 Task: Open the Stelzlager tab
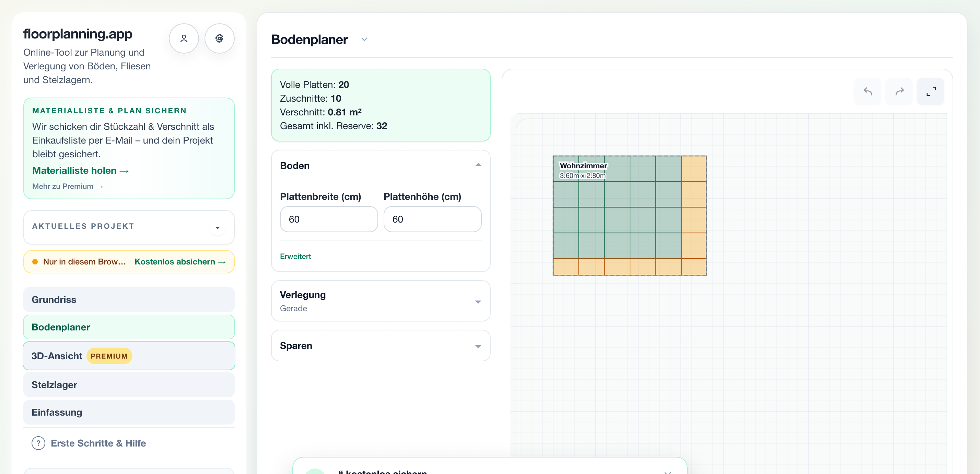pos(129,385)
